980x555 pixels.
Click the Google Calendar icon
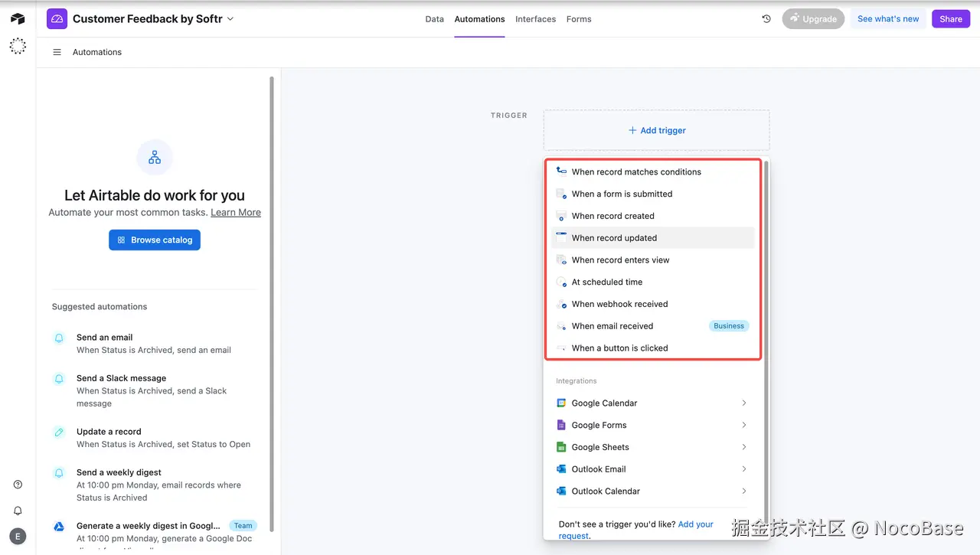(561, 403)
